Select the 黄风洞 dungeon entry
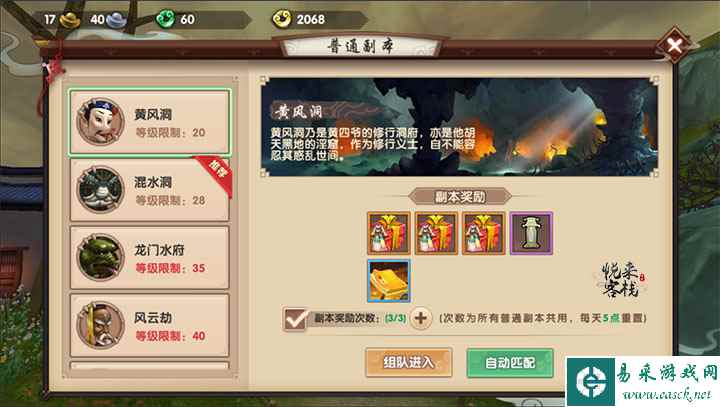This screenshot has width=720, height=407. [150, 122]
